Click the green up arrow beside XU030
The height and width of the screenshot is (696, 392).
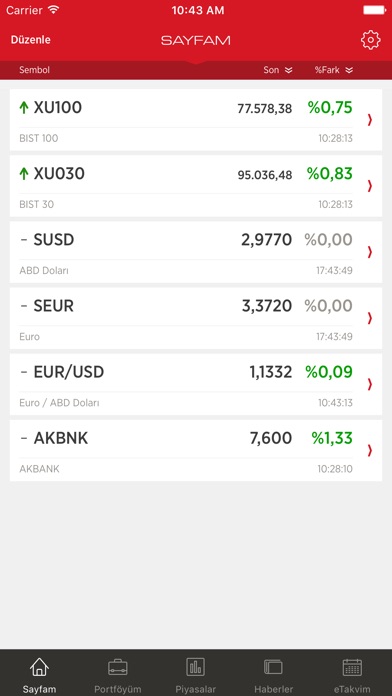click(24, 174)
